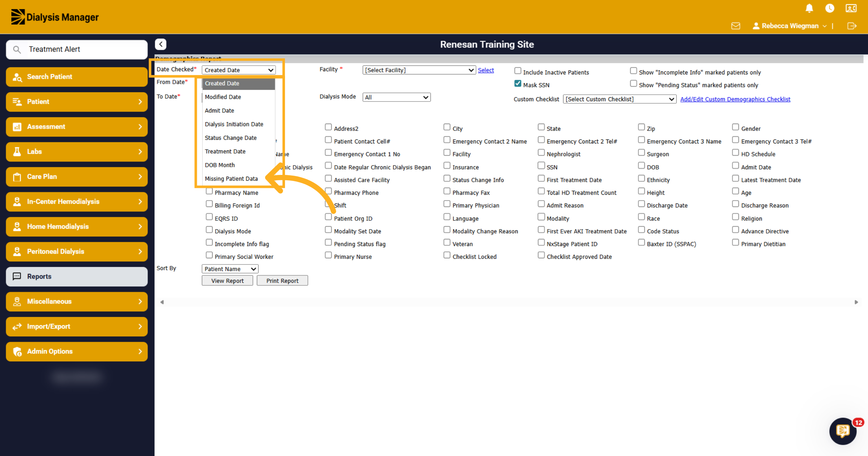Open the chat support bubble
Screen dimensions: 868x456
[843, 431]
